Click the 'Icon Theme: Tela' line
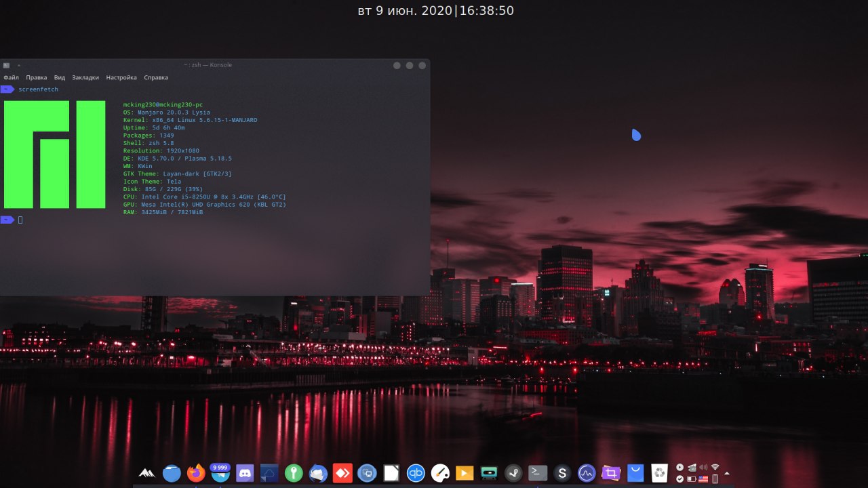 [152, 182]
